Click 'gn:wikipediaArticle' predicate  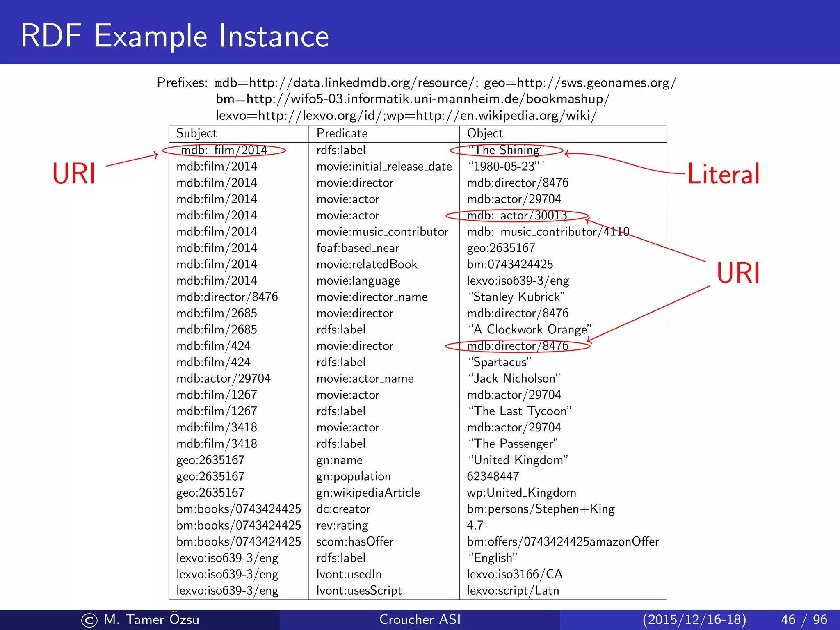coord(368,493)
